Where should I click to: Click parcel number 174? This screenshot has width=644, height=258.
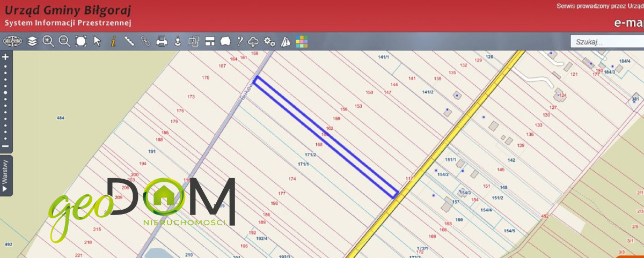tap(292, 179)
